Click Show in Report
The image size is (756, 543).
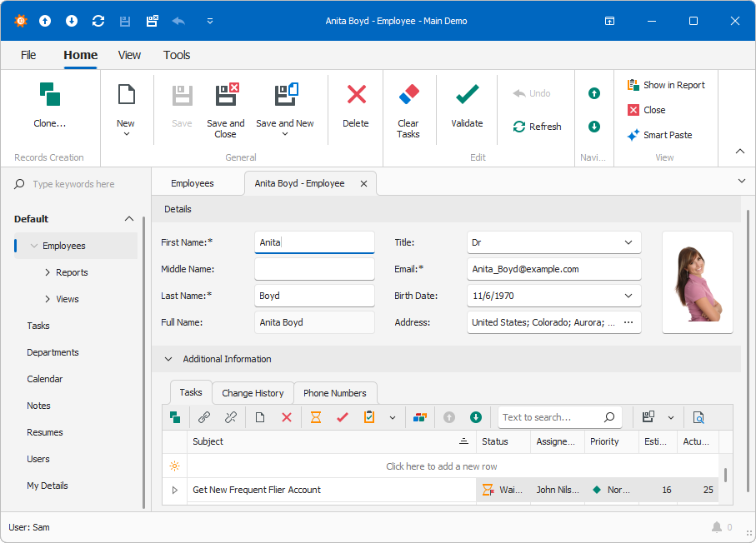666,85
